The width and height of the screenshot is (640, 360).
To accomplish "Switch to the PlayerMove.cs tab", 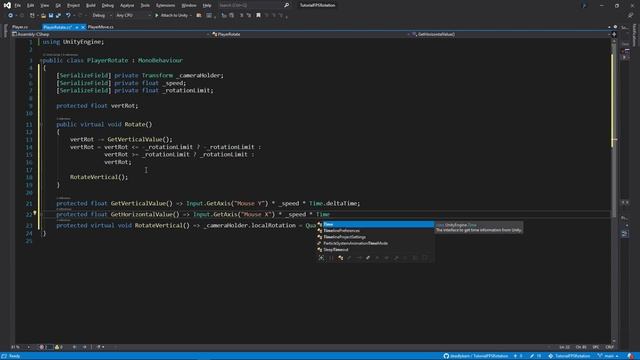I will click(100, 27).
